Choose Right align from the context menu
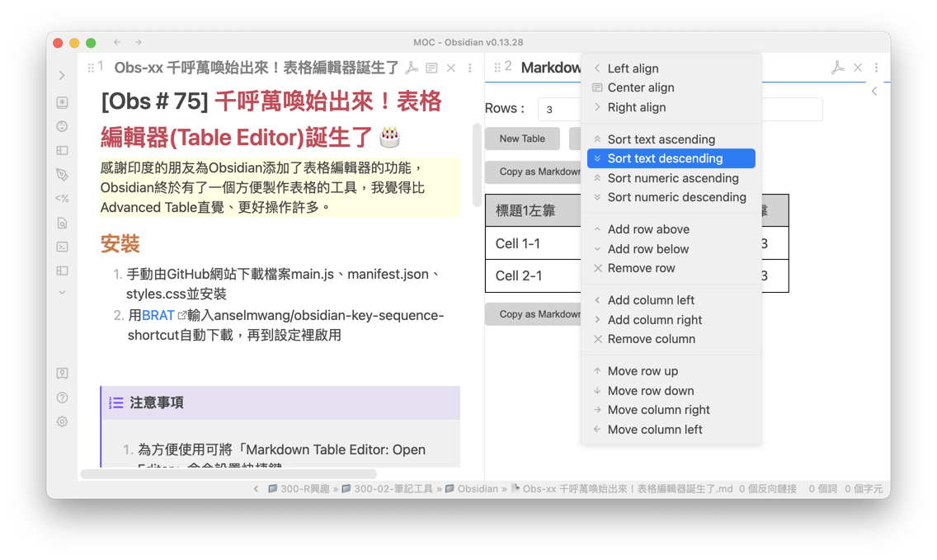Viewport: 937px width, 560px height. tap(671, 107)
